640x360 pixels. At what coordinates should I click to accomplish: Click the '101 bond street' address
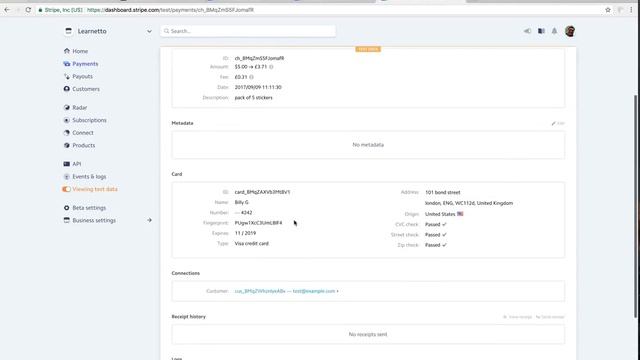[442, 192]
